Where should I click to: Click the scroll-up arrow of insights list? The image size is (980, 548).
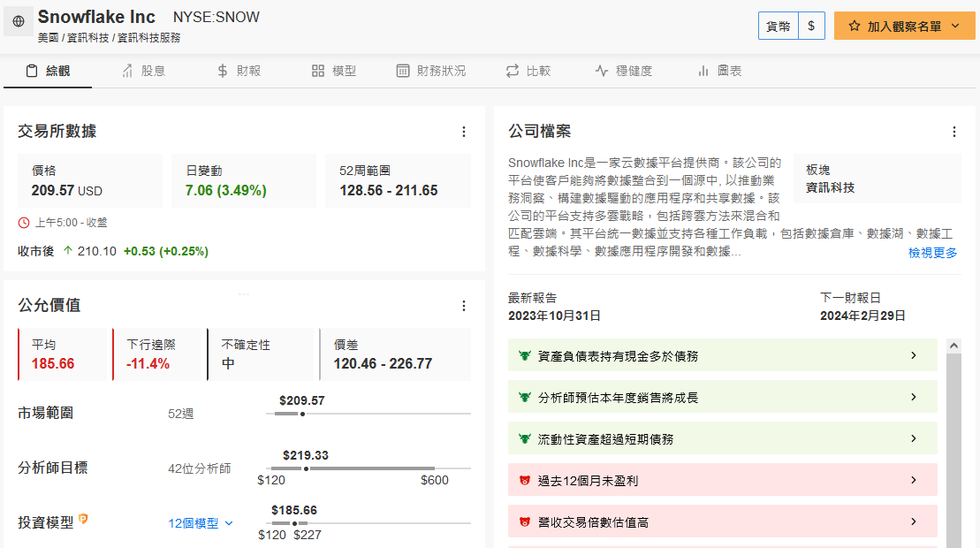click(x=953, y=346)
